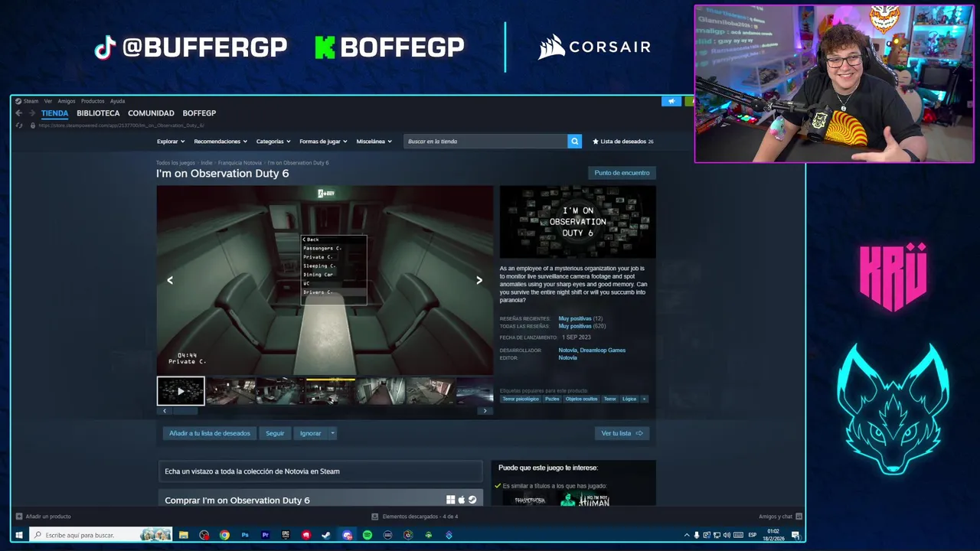Image resolution: width=980 pixels, height=551 pixels.
Task: Click the star icon by Lista de deseados
Action: 596,142
